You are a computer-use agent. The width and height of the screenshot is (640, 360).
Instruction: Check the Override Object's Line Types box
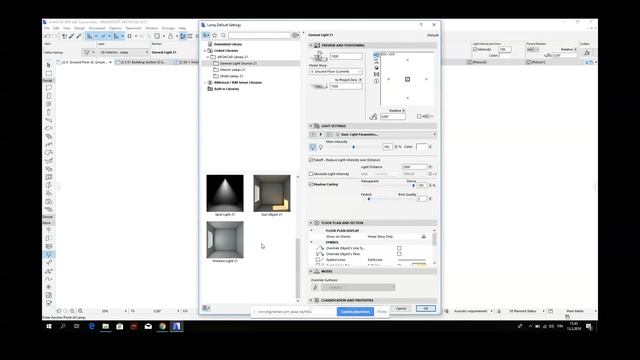[x=399, y=248]
